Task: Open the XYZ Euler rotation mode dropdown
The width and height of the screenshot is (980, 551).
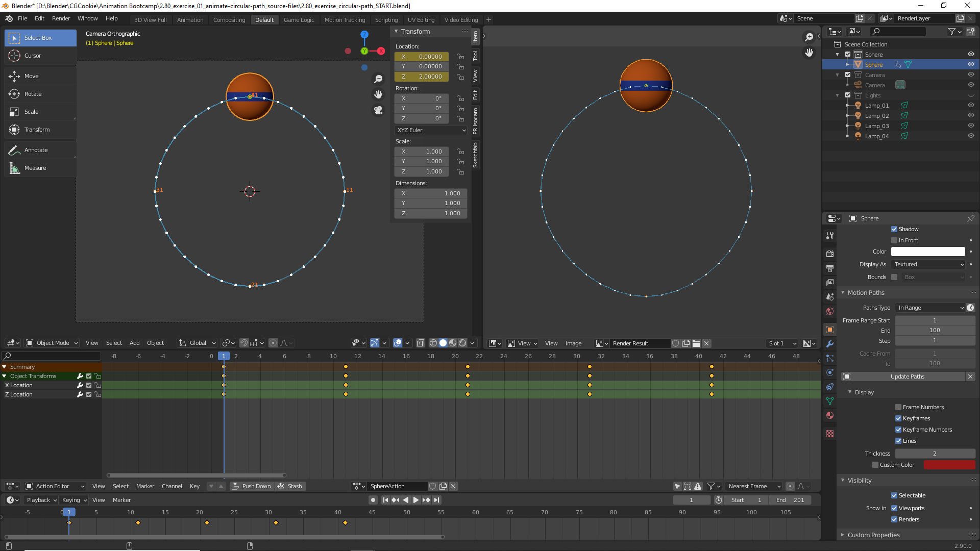Action: (x=430, y=130)
